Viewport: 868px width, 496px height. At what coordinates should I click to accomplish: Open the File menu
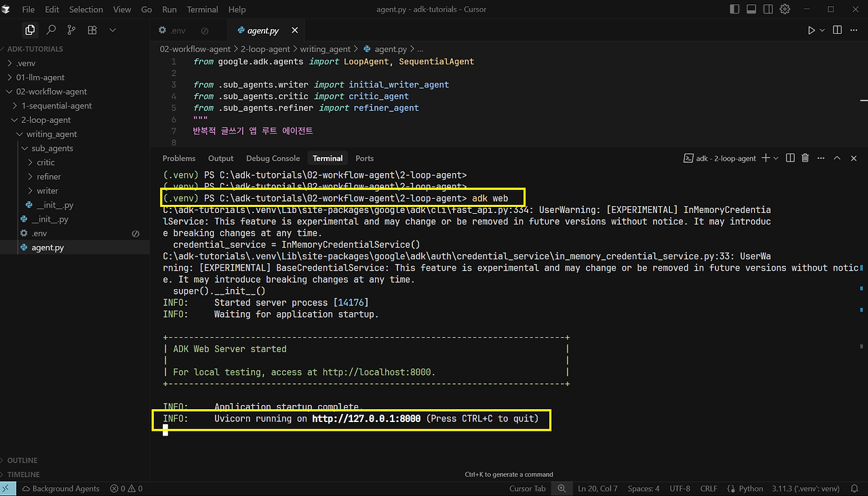(28, 9)
